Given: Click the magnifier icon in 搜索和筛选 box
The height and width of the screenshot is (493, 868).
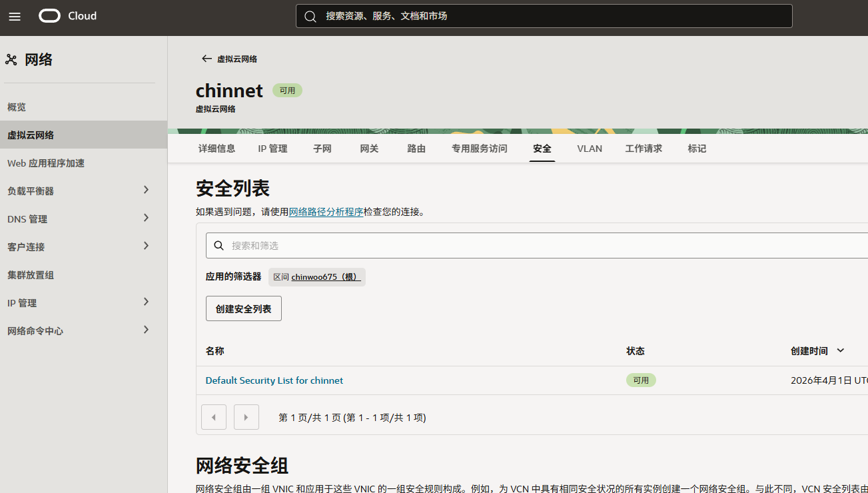Looking at the screenshot, I should (x=218, y=246).
